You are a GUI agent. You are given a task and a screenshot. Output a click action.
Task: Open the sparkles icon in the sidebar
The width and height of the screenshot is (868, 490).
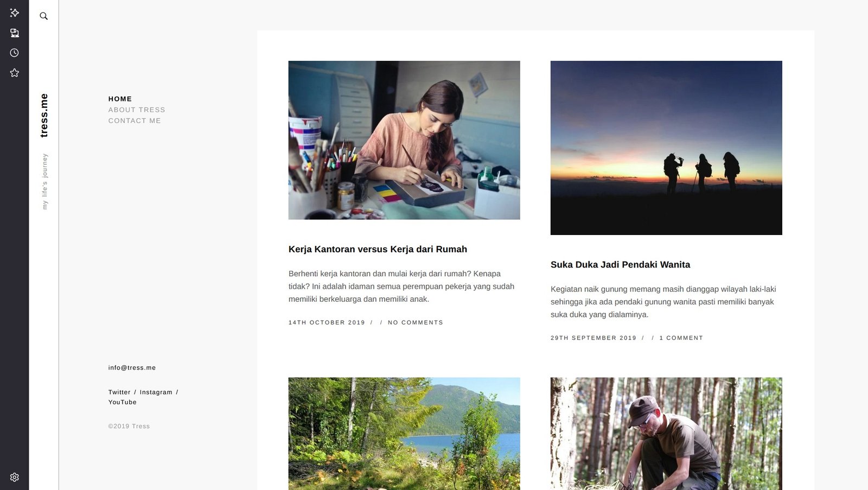[x=15, y=12]
